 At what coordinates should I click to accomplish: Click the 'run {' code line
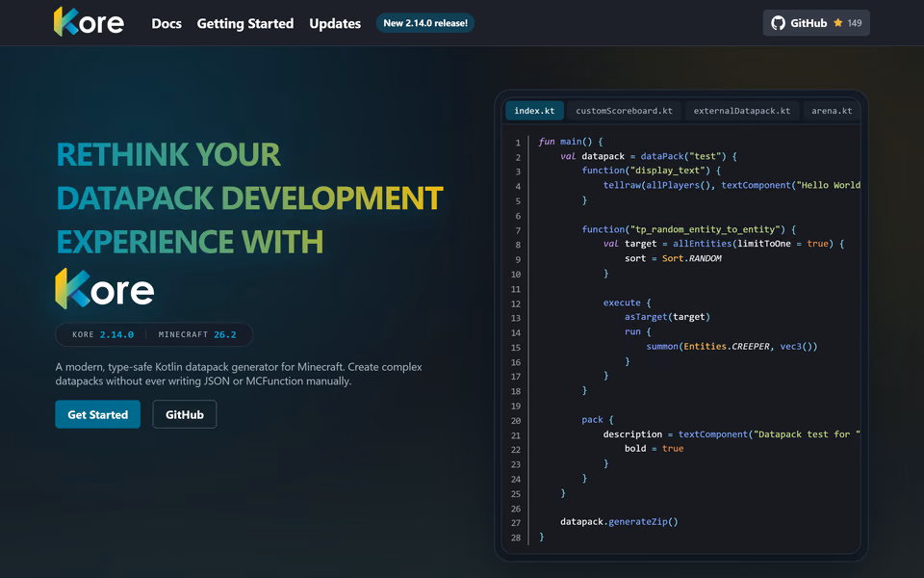[x=637, y=331]
